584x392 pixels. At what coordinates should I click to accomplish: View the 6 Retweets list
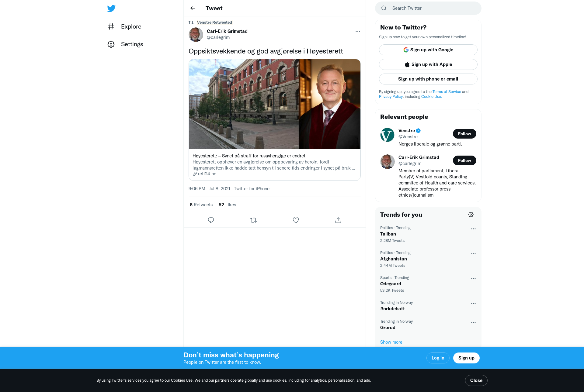coord(201,205)
